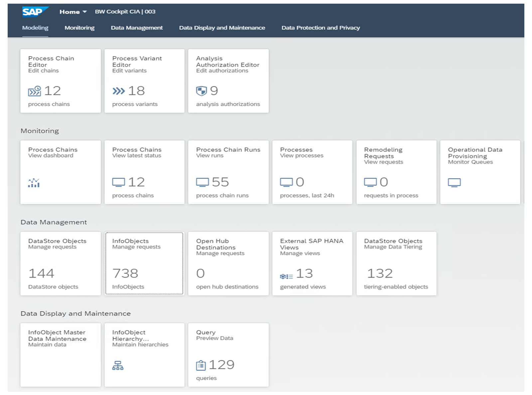Click monitor icon on Process Chain Runs tile
The height and width of the screenshot is (395, 532).
(x=202, y=182)
